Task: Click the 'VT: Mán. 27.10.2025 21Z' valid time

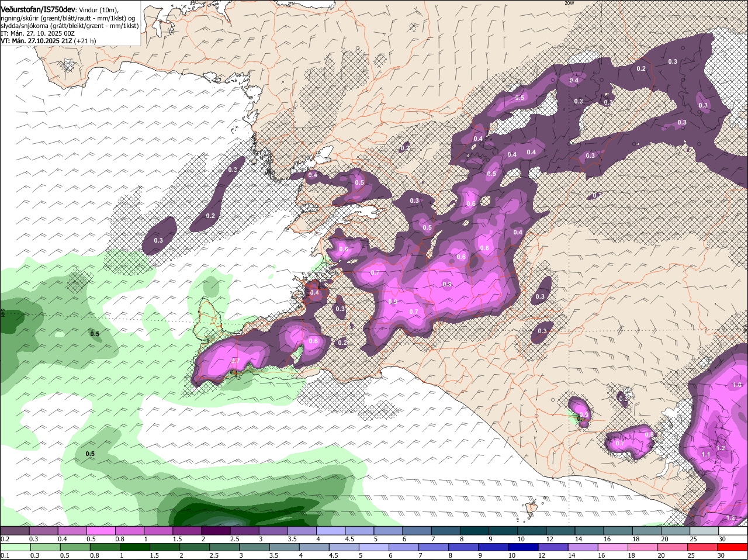Action: (x=36, y=41)
